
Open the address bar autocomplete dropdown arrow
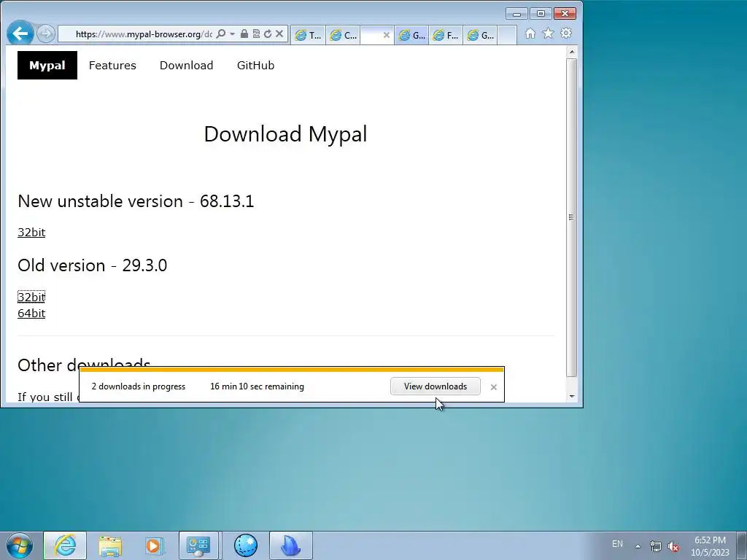232,34
